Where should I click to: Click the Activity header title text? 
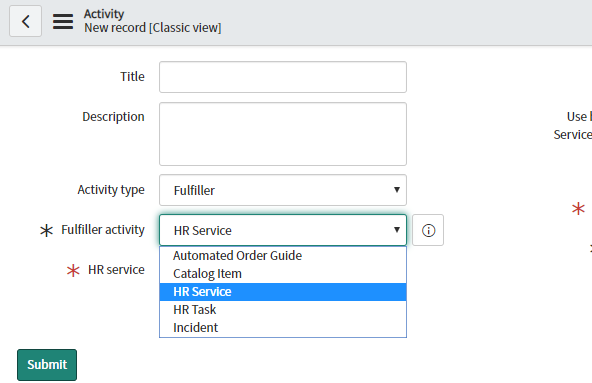(x=104, y=14)
